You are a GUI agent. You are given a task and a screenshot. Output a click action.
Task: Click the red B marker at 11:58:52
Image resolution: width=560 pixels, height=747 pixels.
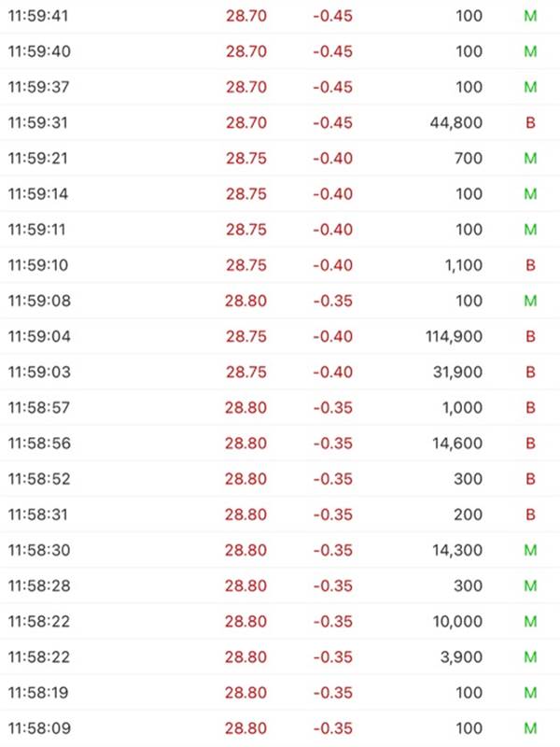[530, 480]
